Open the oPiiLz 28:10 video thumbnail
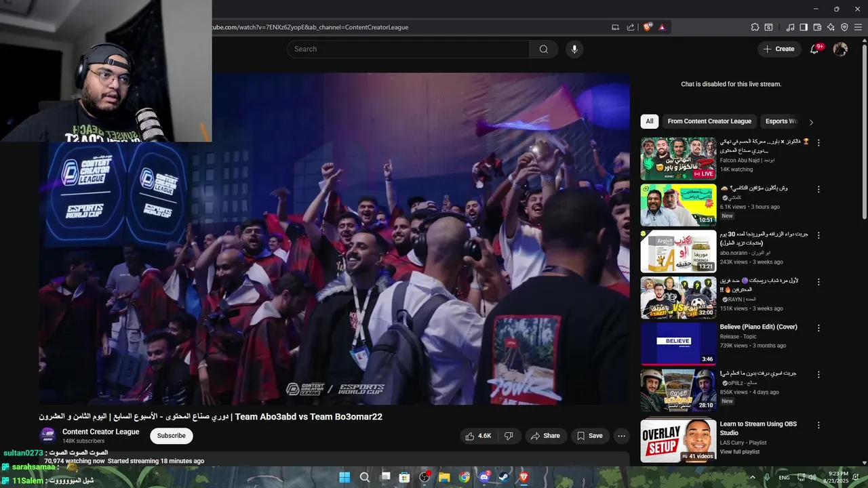This screenshot has width=868, height=488. pyautogui.click(x=678, y=390)
